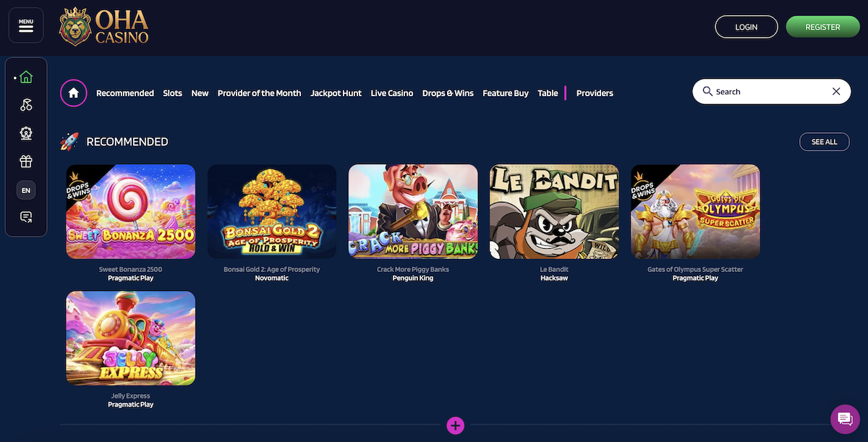Click the 'Novomatic' provider label
Image resolution: width=868 pixels, height=442 pixels.
pyautogui.click(x=272, y=278)
